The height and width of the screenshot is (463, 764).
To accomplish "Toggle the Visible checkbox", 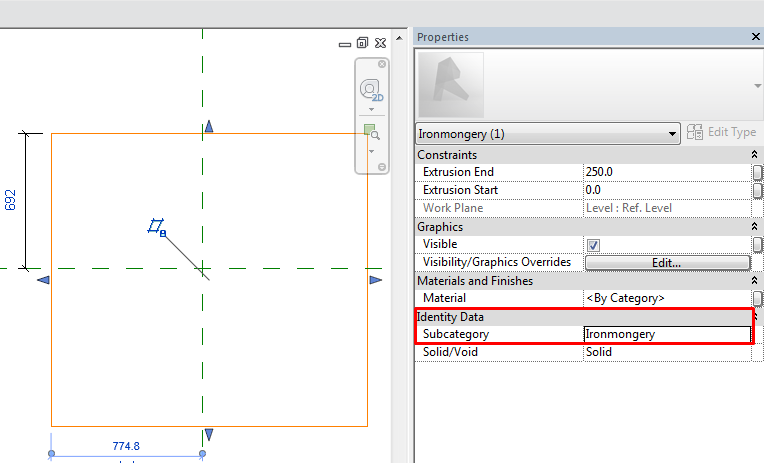I will pos(593,245).
